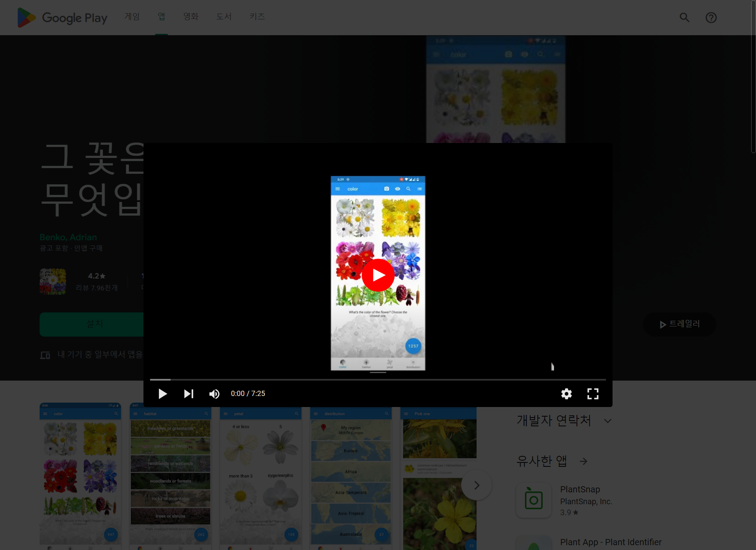Click the 4.2 star rating

pos(96,276)
